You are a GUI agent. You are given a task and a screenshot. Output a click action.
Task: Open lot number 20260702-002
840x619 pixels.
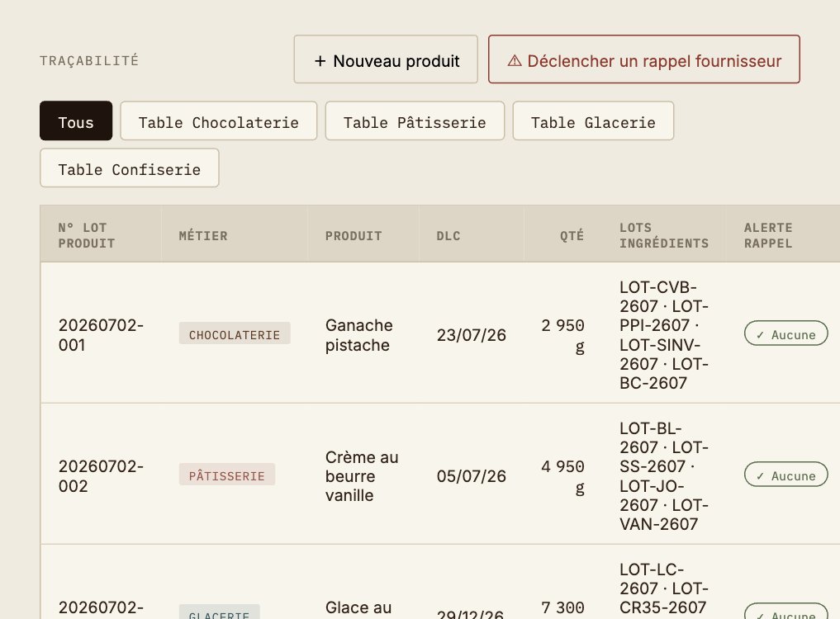coord(101,476)
